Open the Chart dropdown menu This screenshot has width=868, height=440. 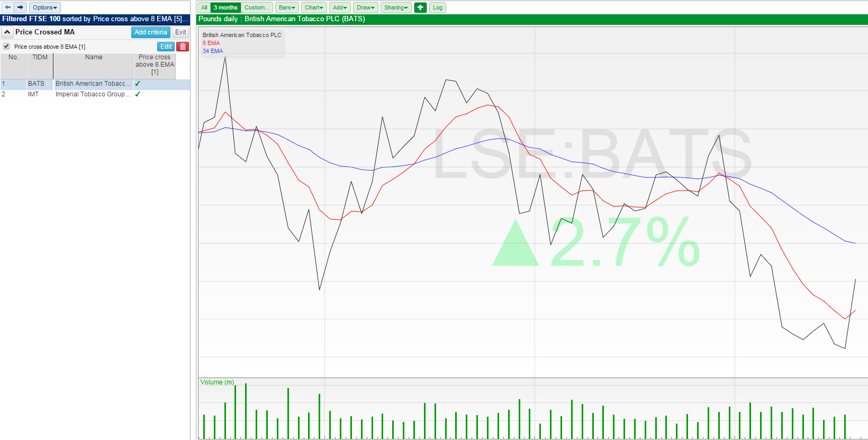coord(314,7)
